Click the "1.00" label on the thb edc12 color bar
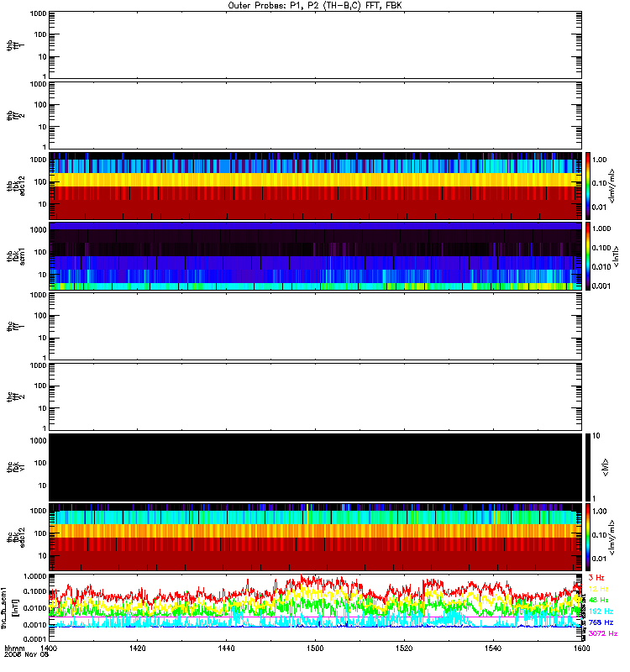The width and height of the screenshot is (630, 672). click(x=599, y=160)
